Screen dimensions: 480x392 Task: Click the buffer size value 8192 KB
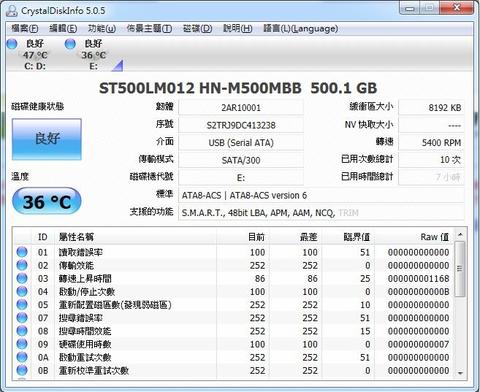tap(431, 108)
